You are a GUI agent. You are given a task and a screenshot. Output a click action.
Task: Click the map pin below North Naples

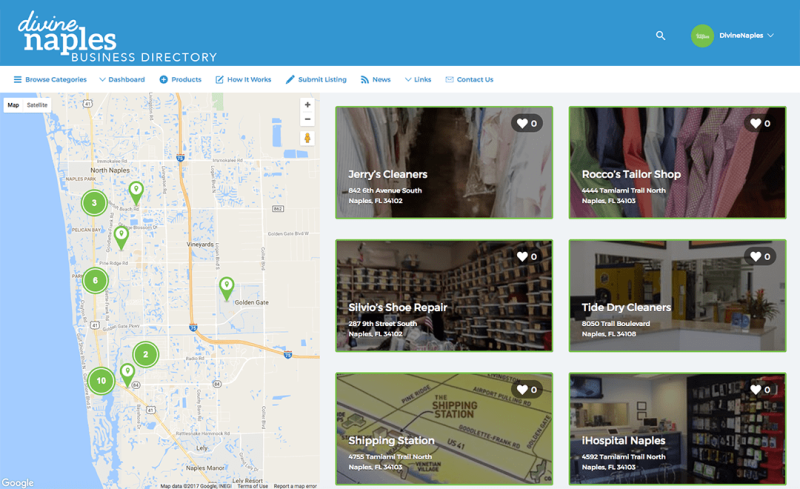tap(136, 193)
